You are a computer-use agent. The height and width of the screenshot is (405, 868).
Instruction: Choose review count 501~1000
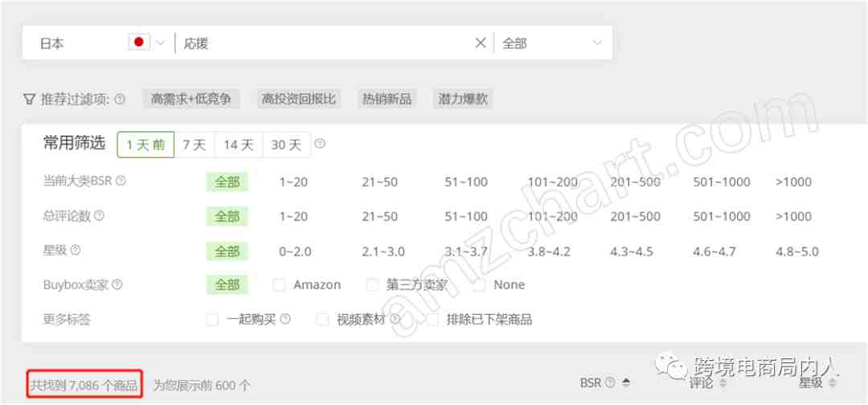click(722, 216)
